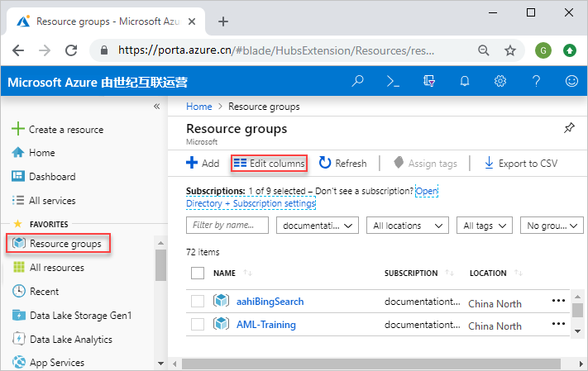Open Dashboard from the sidebar
The image size is (588, 371).
44,177
